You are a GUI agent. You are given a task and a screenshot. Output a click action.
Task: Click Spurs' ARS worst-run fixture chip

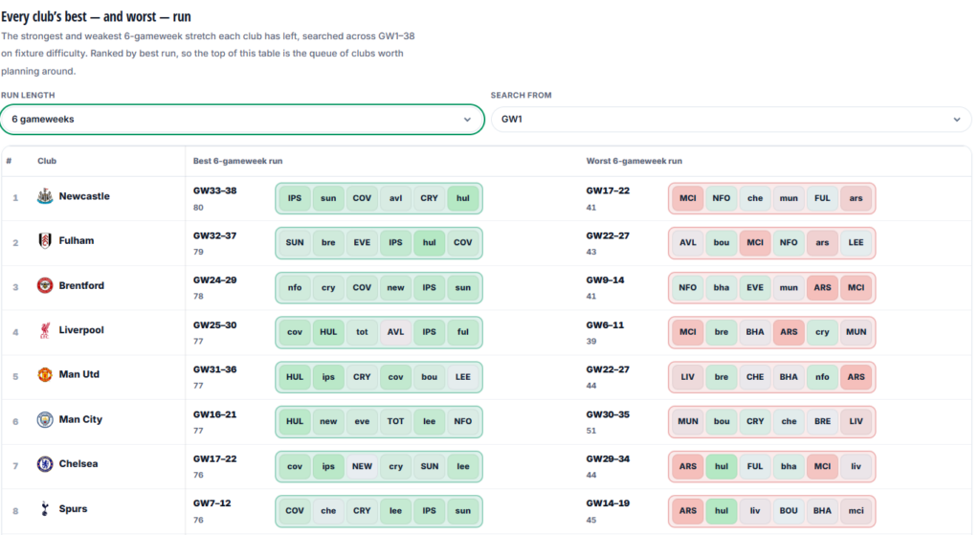tap(687, 511)
